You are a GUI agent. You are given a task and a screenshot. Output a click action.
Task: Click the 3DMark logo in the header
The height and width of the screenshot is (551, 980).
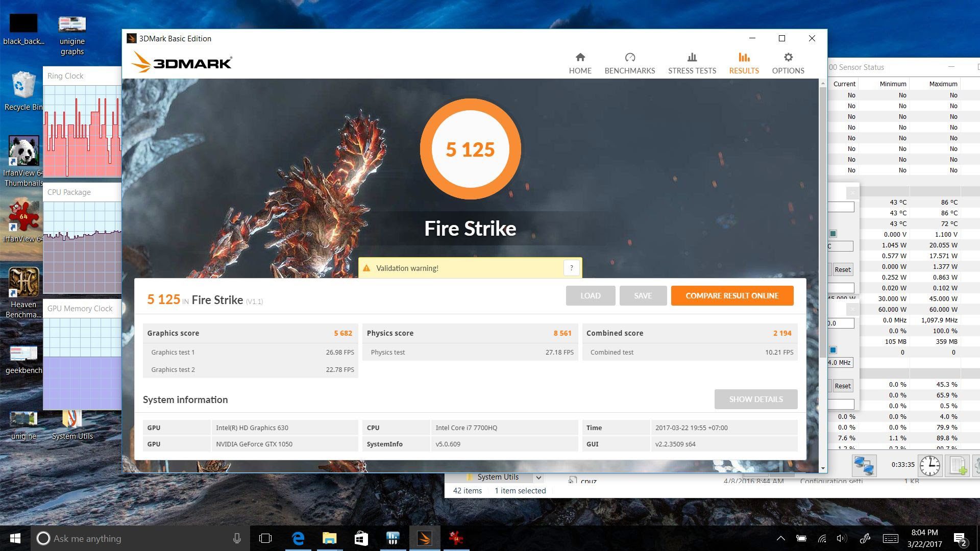182,63
